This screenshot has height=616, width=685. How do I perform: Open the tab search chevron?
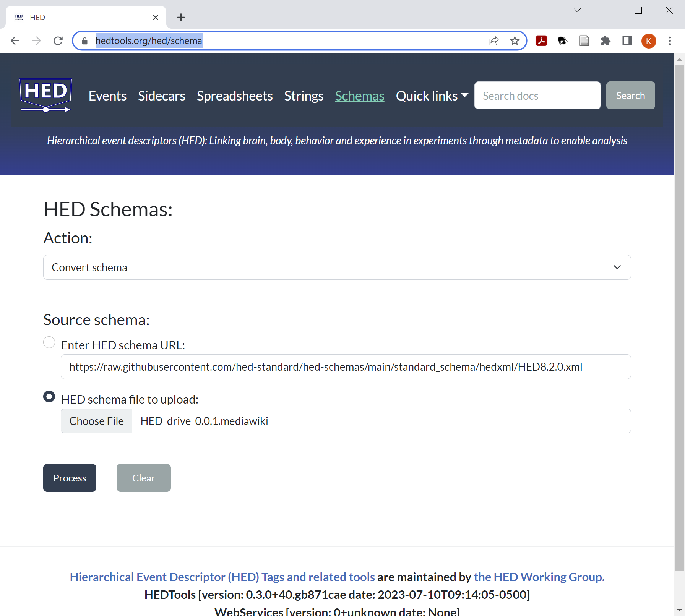click(577, 10)
